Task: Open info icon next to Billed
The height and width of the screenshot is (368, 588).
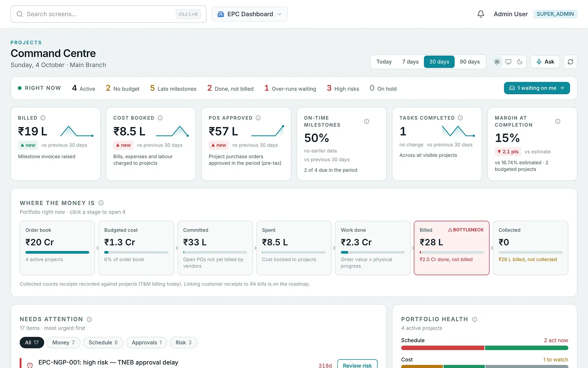Action: [x=43, y=118]
